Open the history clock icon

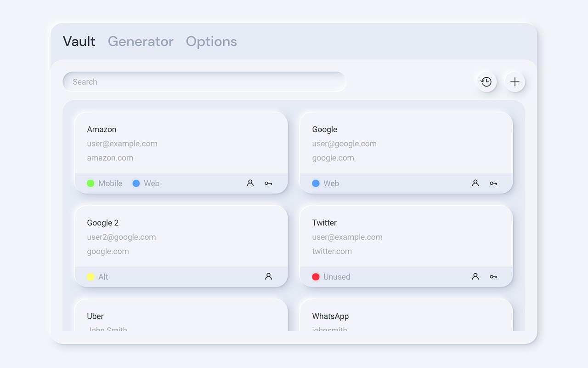click(486, 82)
